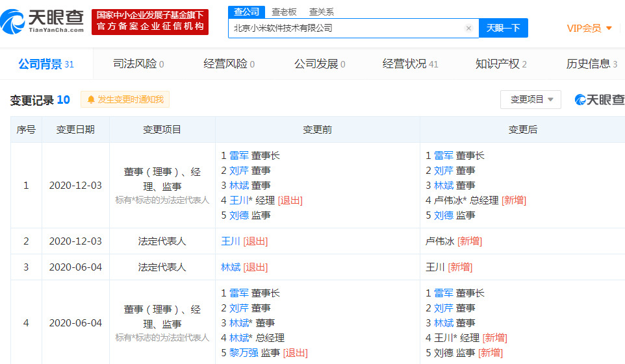The height and width of the screenshot is (364, 625).
Task: Click the 天眼一下 search button
Action: [503, 28]
